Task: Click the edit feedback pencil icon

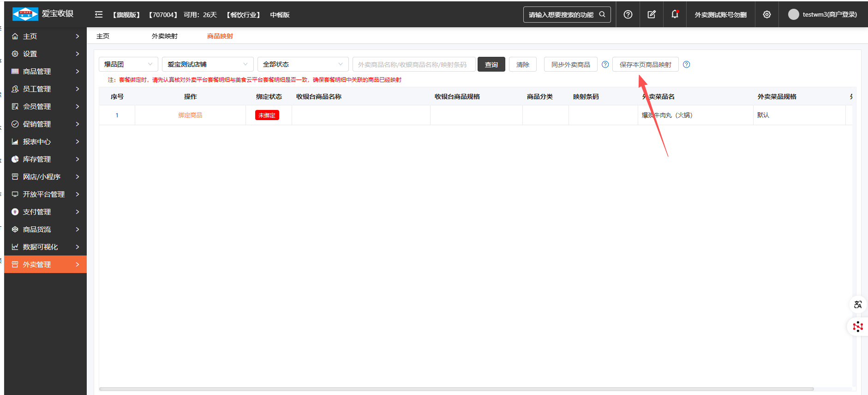Action: [x=651, y=14]
